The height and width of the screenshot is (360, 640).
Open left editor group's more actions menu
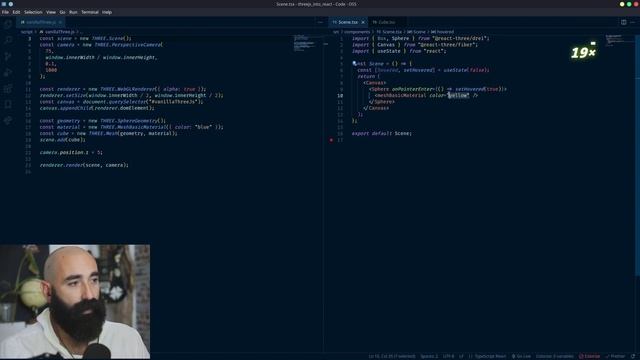(320, 22)
